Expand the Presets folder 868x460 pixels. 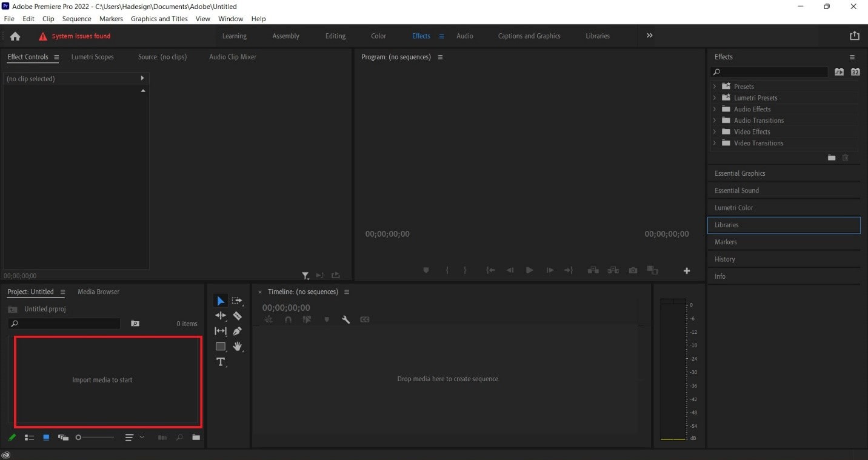point(715,87)
